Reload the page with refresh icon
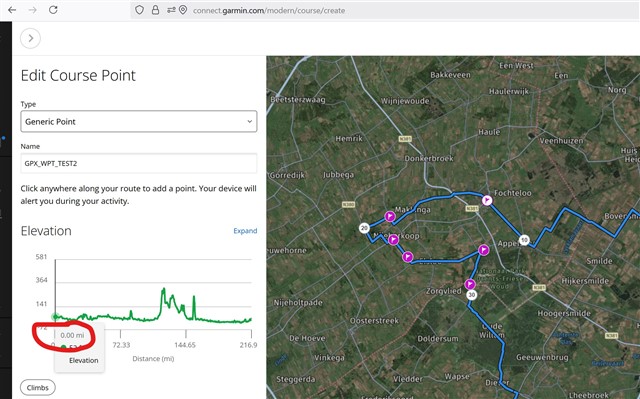Viewport: 640px width, 399px height. tap(53, 10)
